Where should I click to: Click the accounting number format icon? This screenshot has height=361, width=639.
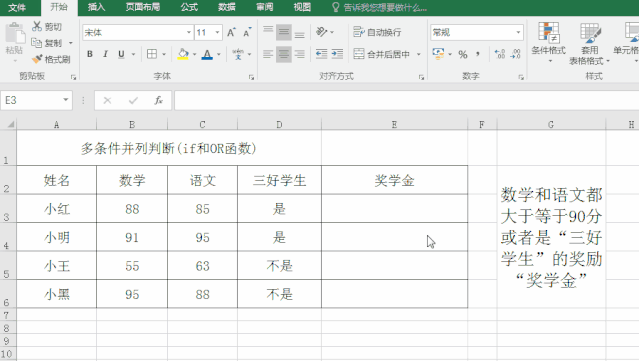coord(438,54)
